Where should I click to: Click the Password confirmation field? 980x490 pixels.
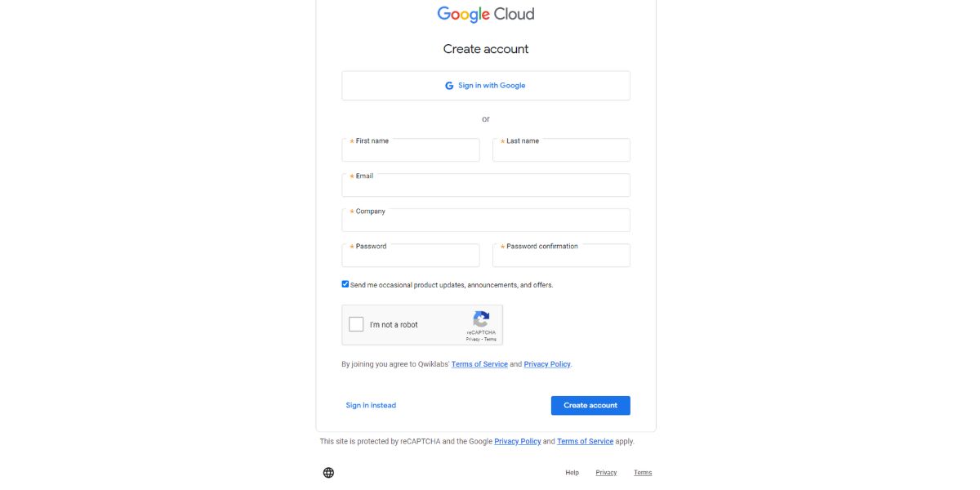561,256
